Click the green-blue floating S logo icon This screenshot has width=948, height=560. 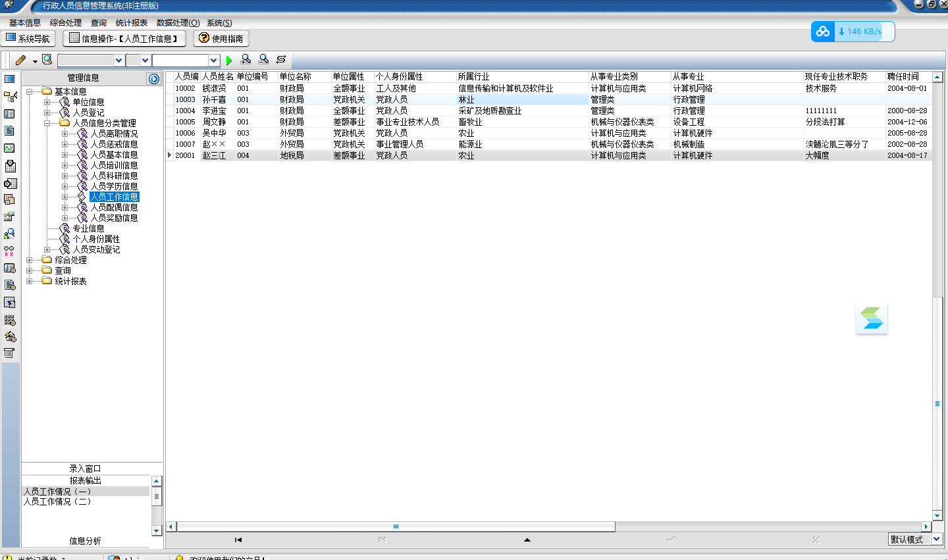872,318
